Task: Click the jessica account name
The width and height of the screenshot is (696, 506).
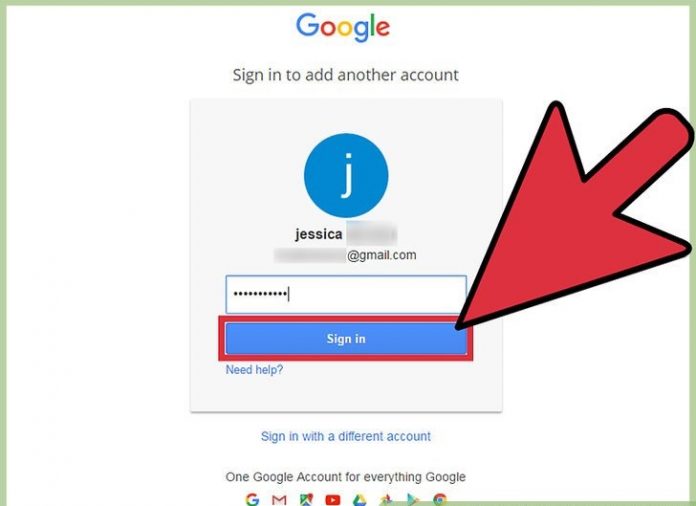Action: tap(319, 234)
